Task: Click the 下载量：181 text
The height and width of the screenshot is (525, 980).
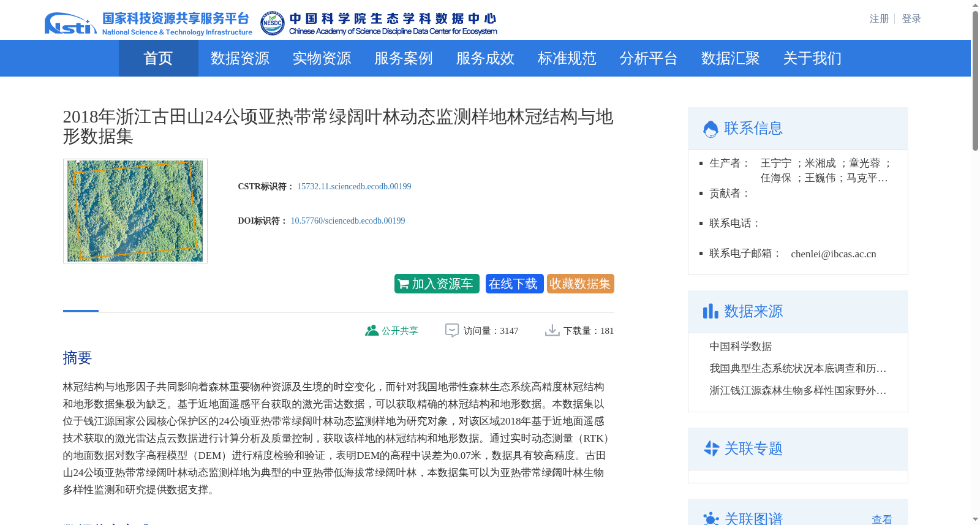Action: 589,331
